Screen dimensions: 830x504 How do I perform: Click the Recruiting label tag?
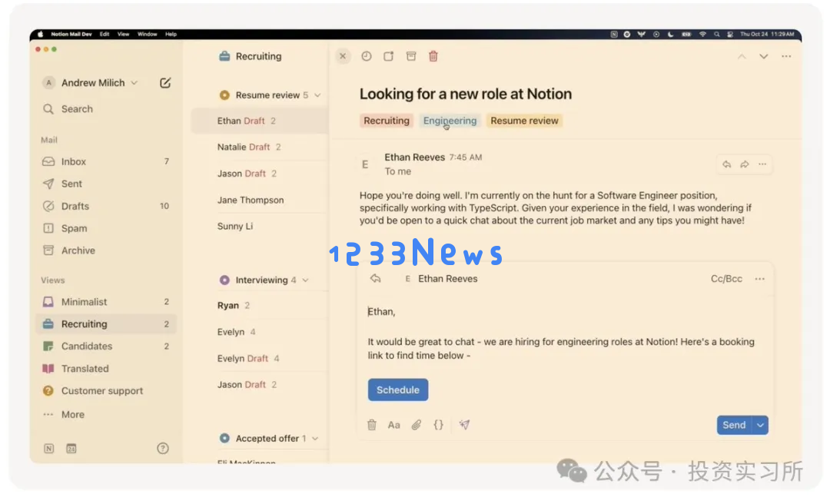point(387,121)
